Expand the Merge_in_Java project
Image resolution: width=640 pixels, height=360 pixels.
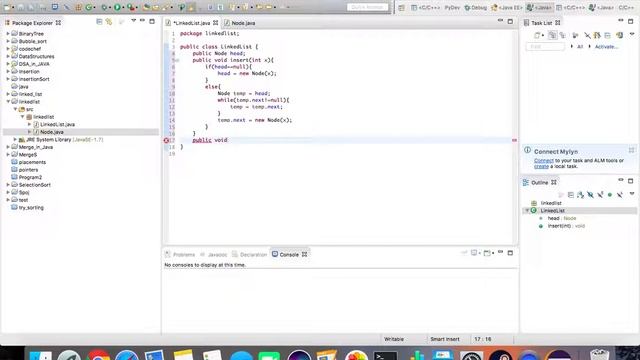8,147
